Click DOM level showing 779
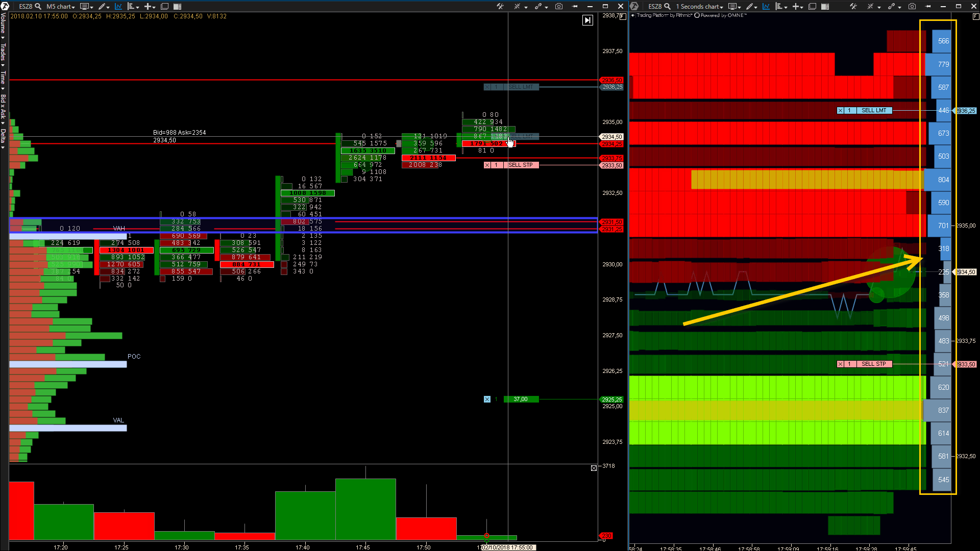980x551 pixels. (x=938, y=64)
